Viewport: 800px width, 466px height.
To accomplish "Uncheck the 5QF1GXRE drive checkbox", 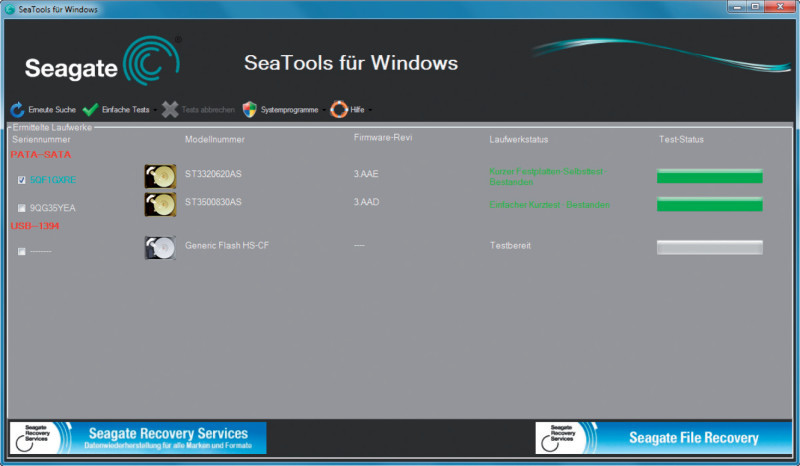I will 21,180.
